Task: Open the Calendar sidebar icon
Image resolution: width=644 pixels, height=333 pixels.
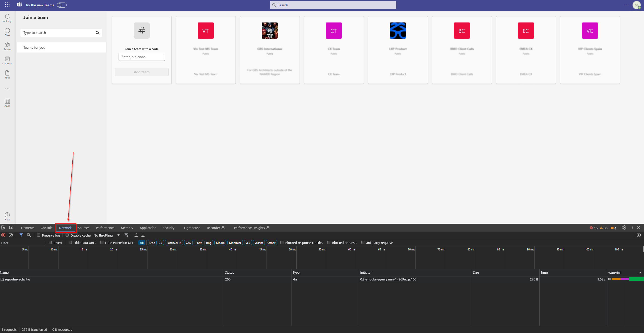Action: pyautogui.click(x=7, y=60)
